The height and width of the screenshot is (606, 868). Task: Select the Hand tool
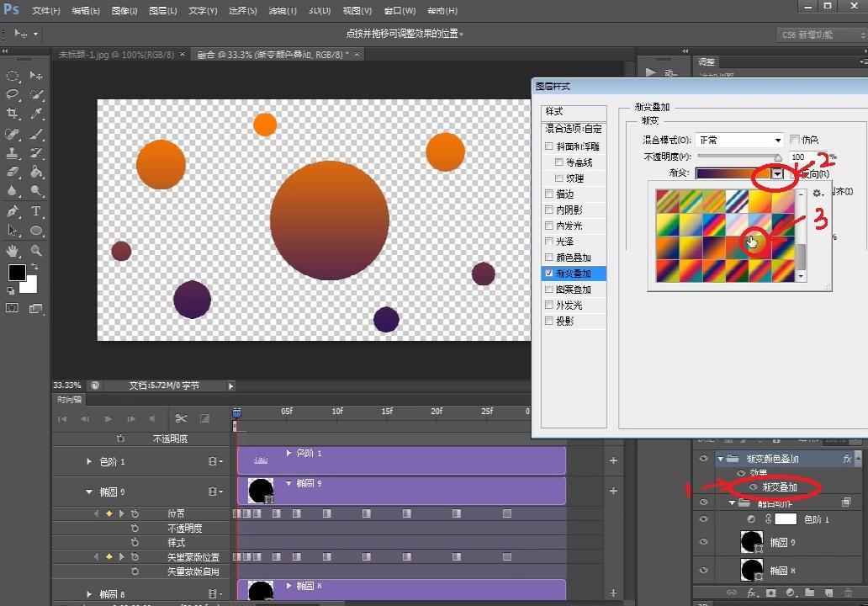[x=13, y=251]
